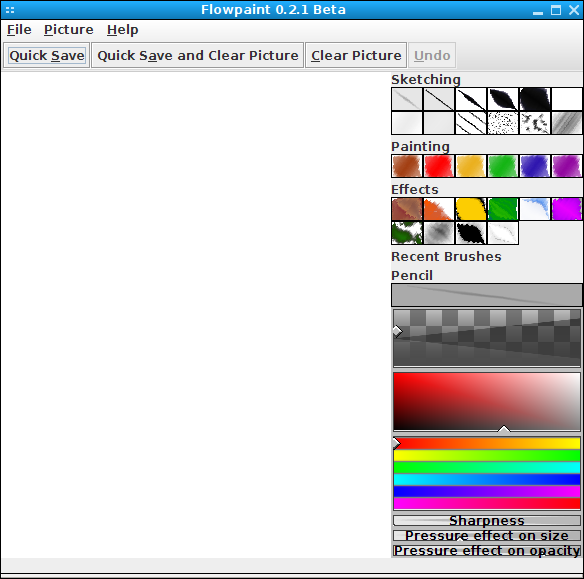584x579 pixels.
Task: Select the bright magenta effect brush
Action: [x=567, y=209]
